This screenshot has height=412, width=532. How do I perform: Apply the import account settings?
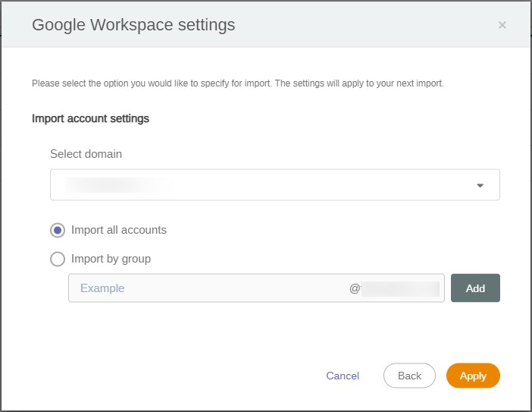coord(473,376)
